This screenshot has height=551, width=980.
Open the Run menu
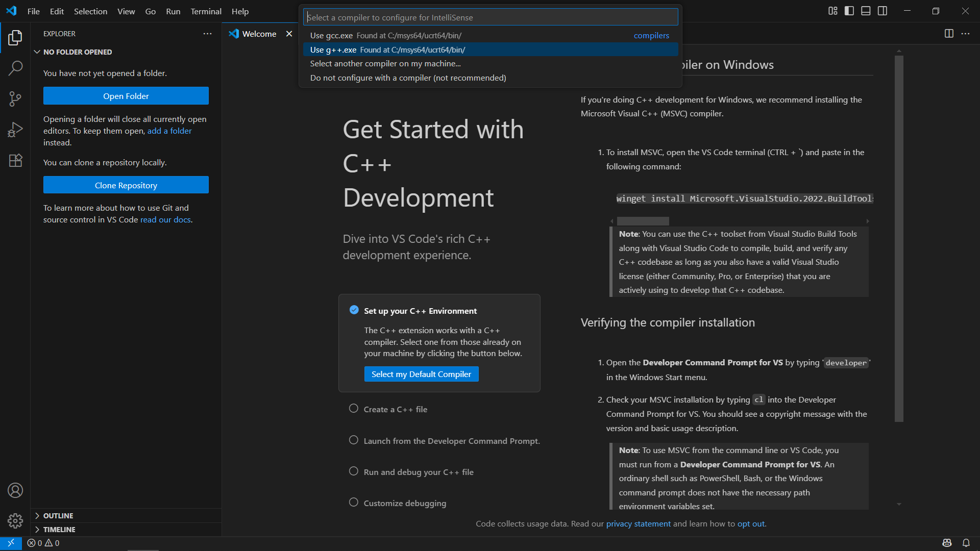click(173, 11)
